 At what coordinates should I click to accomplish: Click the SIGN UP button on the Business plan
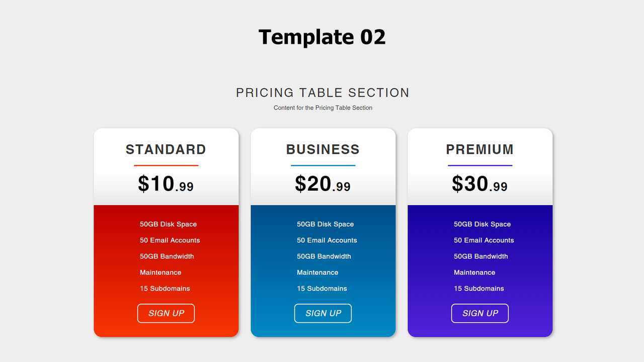click(x=323, y=313)
